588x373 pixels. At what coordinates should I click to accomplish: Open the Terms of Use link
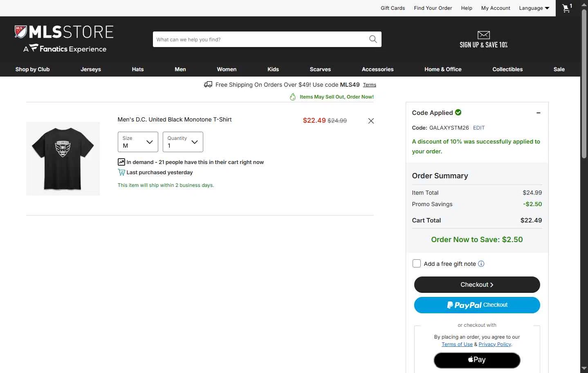tap(457, 344)
